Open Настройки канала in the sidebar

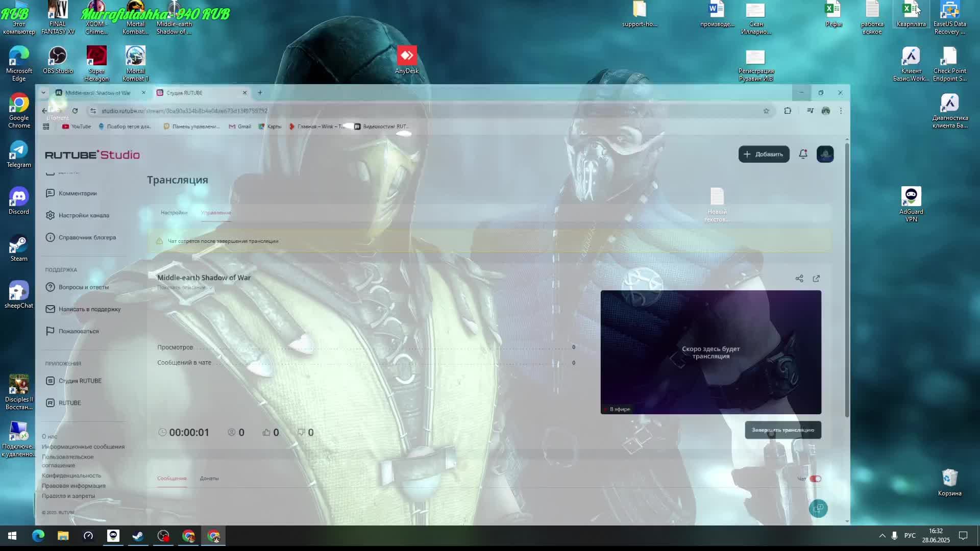pyautogui.click(x=78, y=215)
